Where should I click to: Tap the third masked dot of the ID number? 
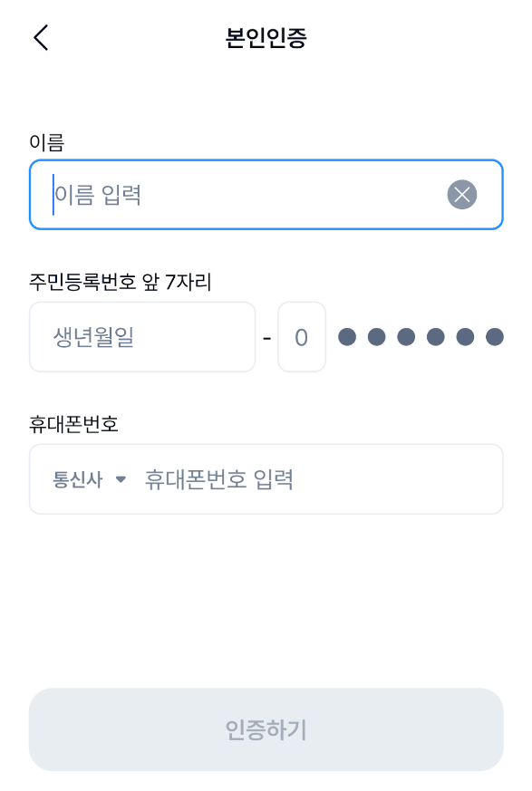coord(406,337)
